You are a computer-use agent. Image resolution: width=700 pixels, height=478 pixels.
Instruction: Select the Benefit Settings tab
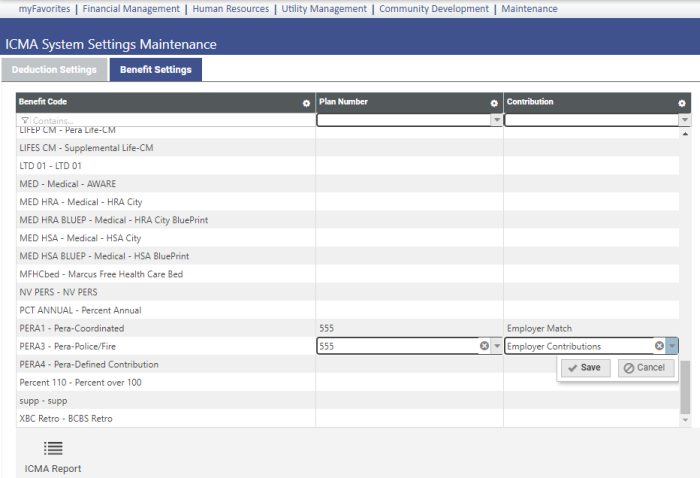tap(156, 70)
